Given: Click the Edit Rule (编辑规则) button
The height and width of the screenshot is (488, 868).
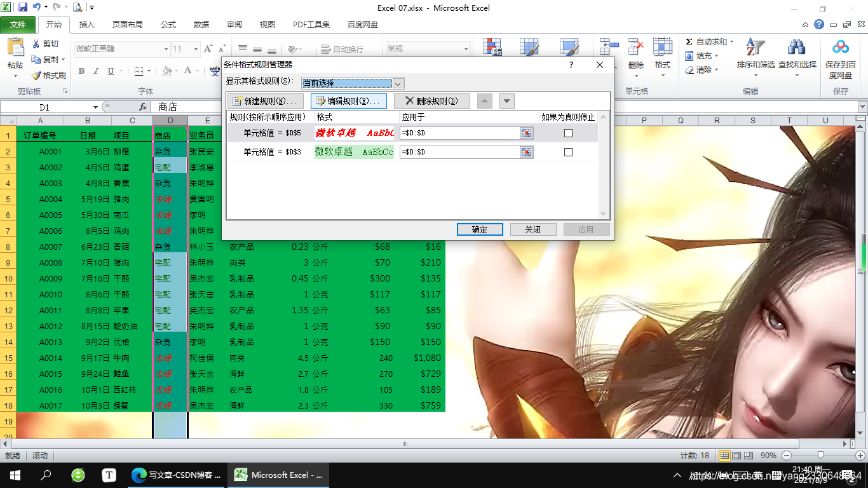Looking at the screenshot, I should (348, 101).
